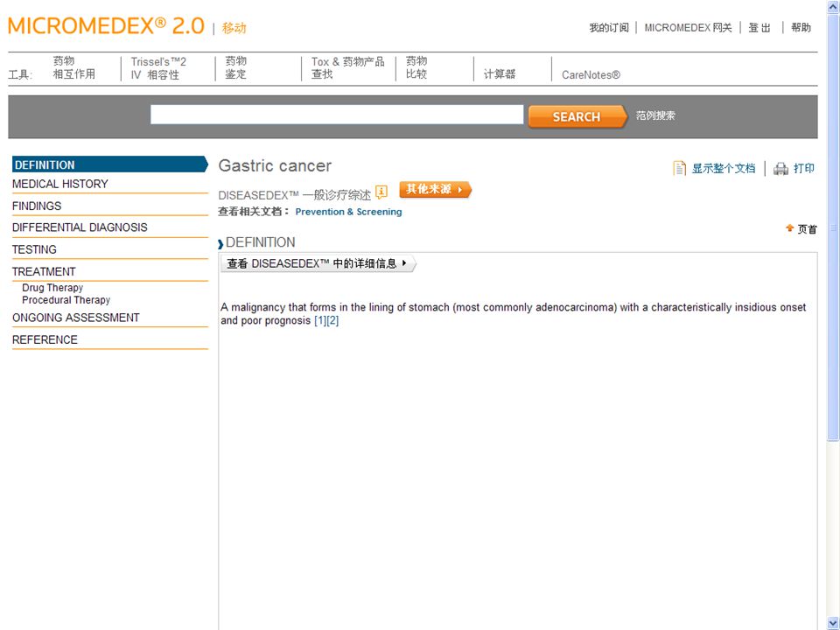Open 帮助 help link

coord(801,27)
